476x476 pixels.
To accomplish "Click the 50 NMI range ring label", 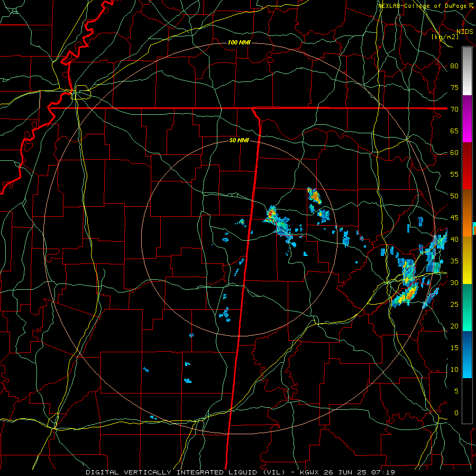I will tap(239, 140).
